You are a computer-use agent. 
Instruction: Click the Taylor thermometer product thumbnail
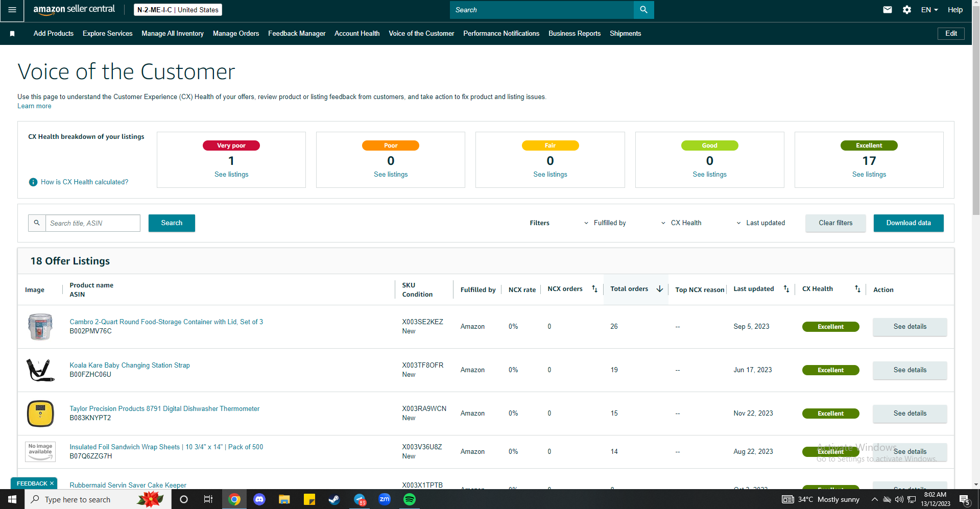(x=40, y=414)
